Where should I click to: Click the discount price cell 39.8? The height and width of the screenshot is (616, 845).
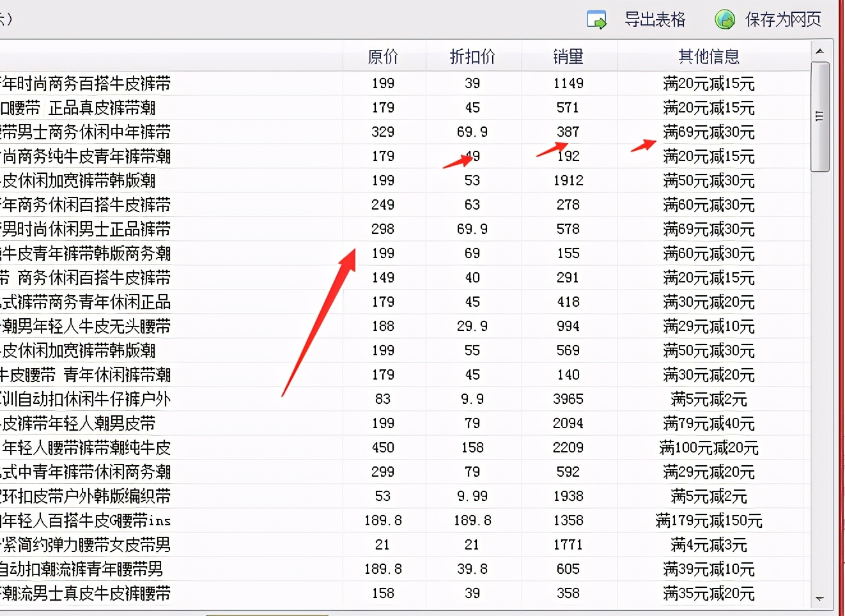473,569
